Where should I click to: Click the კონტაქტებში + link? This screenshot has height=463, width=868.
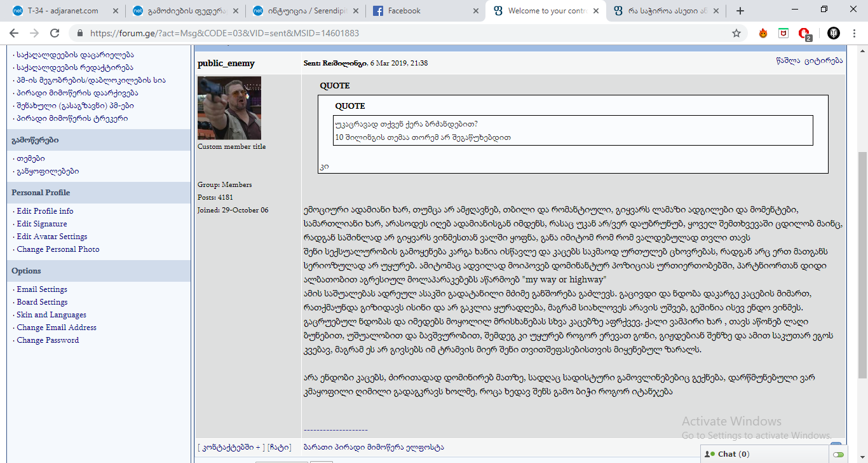(231, 447)
